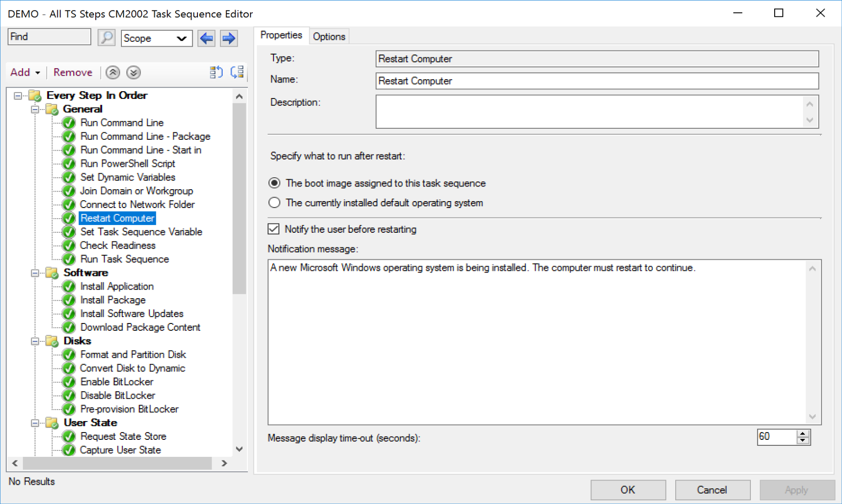Click the magnifying glass search icon
The width and height of the screenshot is (842, 504).
click(x=106, y=38)
